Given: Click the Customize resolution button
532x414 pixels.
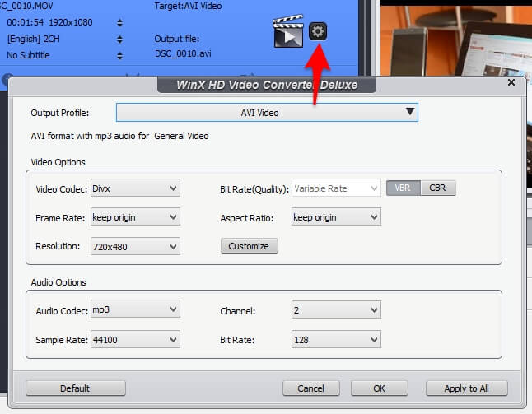Looking at the screenshot, I should [249, 246].
